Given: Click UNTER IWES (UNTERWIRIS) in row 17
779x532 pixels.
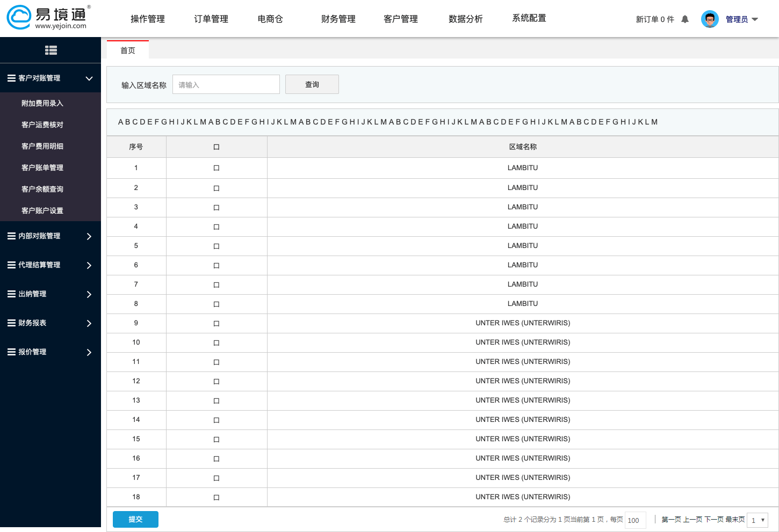Looking at the screenshot, I should (523, 477).
